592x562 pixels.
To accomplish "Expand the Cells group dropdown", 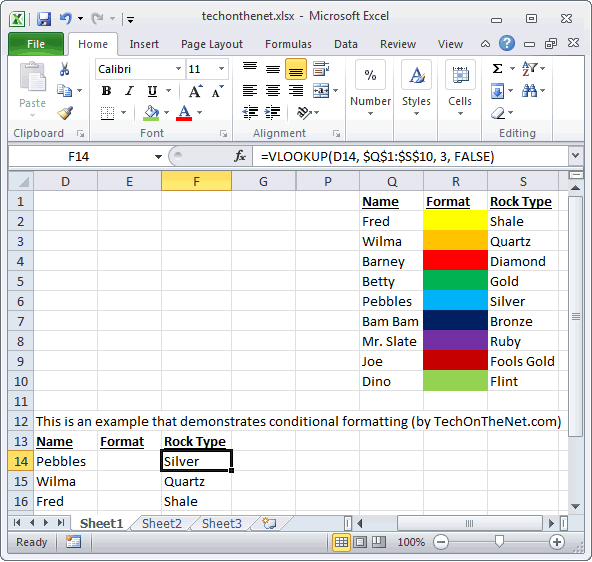I will pos(460,114).
